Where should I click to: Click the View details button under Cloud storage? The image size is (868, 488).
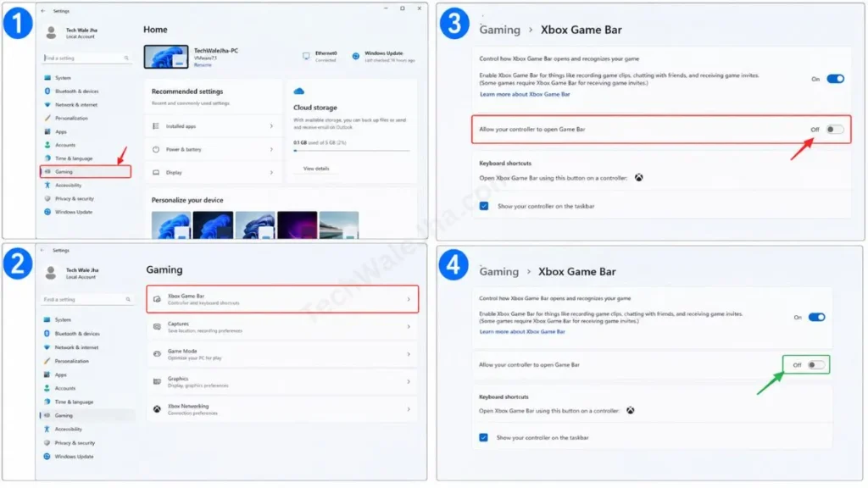316,169
